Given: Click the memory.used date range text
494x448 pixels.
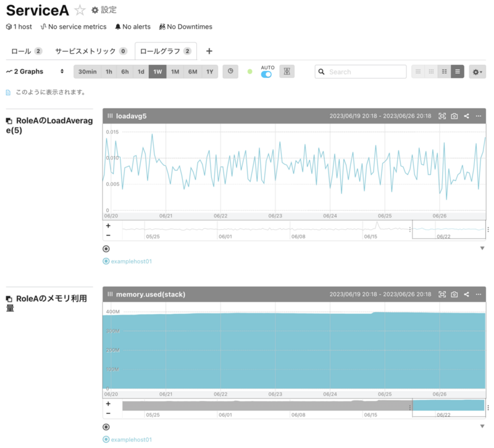Looking at the screenshot, I should pos(380,294).
